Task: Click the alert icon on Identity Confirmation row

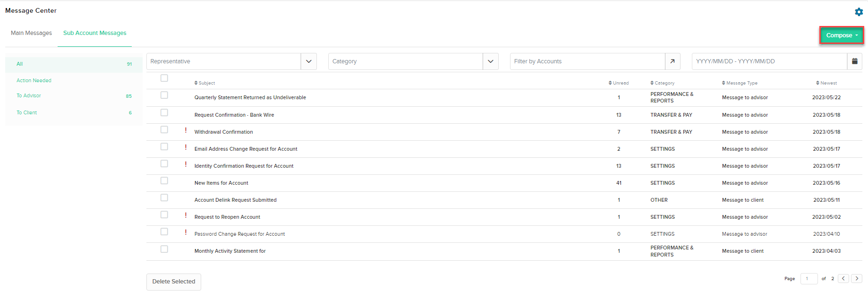Action: (186, 164)
